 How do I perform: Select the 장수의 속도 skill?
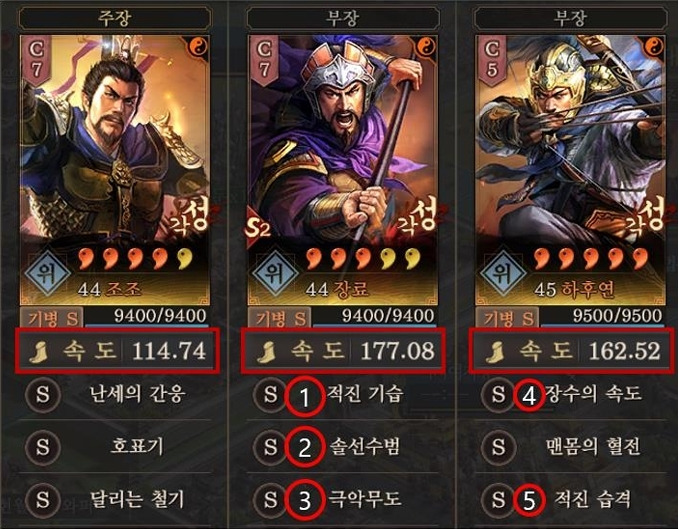593,393
